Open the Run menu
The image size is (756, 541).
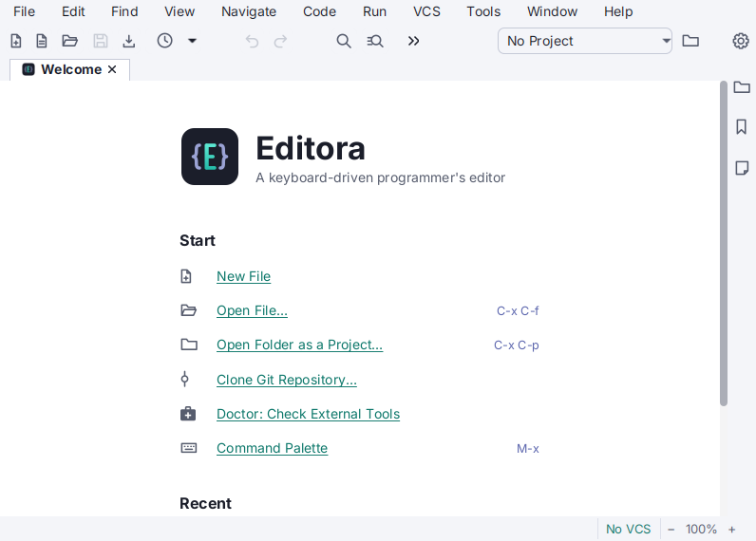tap(374, 11)
